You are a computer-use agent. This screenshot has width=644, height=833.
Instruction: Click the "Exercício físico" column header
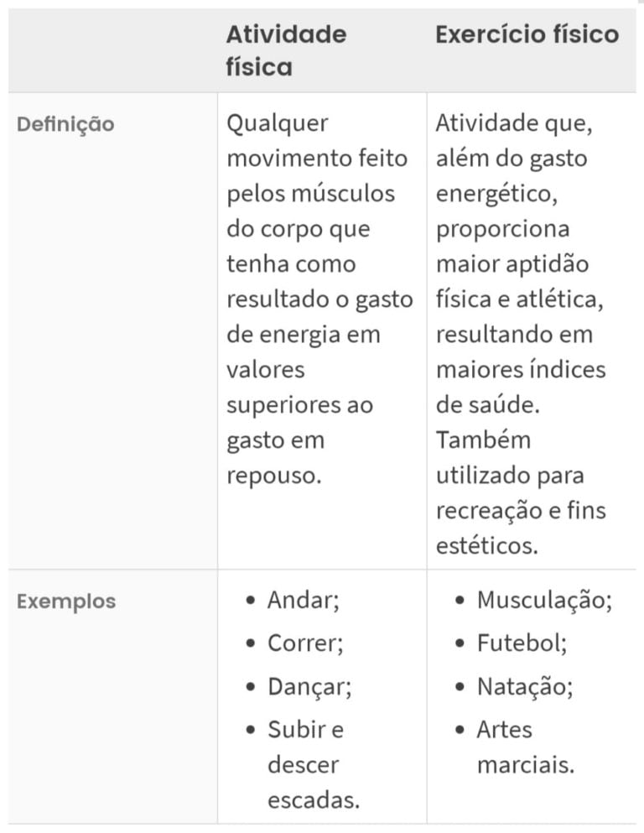pos(527,34)
